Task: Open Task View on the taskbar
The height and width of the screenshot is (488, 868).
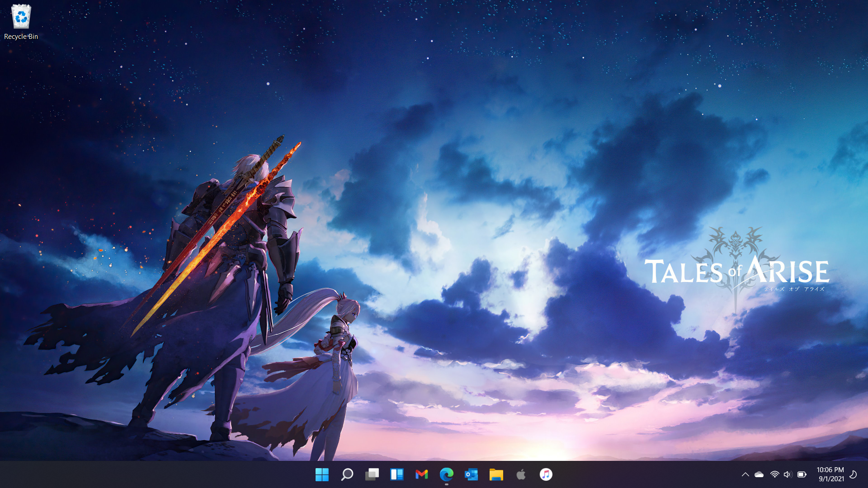Action: (x=372, y=474)
